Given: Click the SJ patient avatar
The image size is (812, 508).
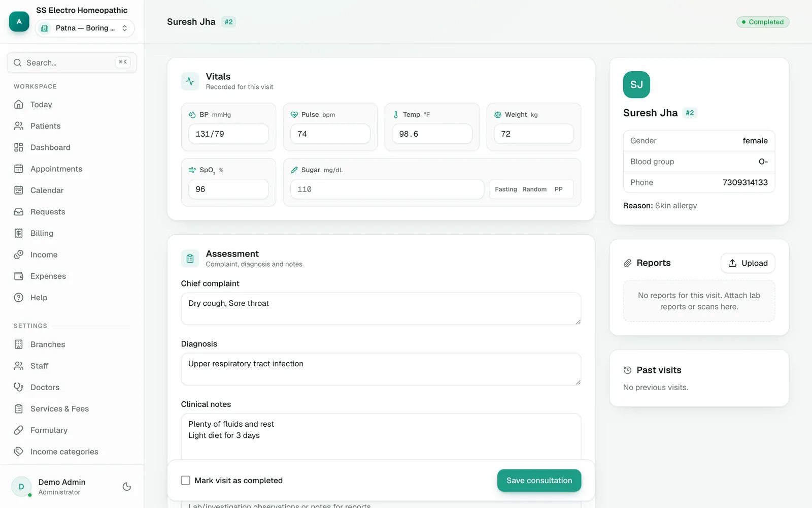Looking at the screenshot, I should point(636,84).
